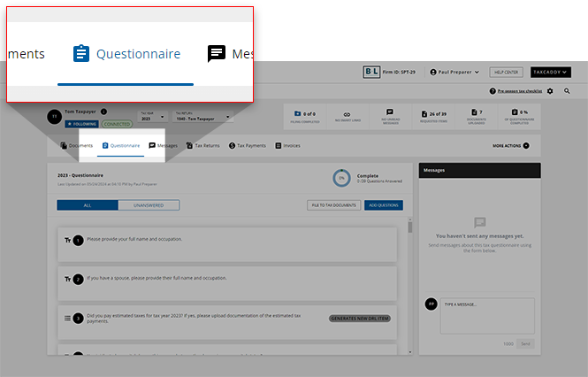
Task: Click the Documents Uploaded file icon
Action: (474, 112)
